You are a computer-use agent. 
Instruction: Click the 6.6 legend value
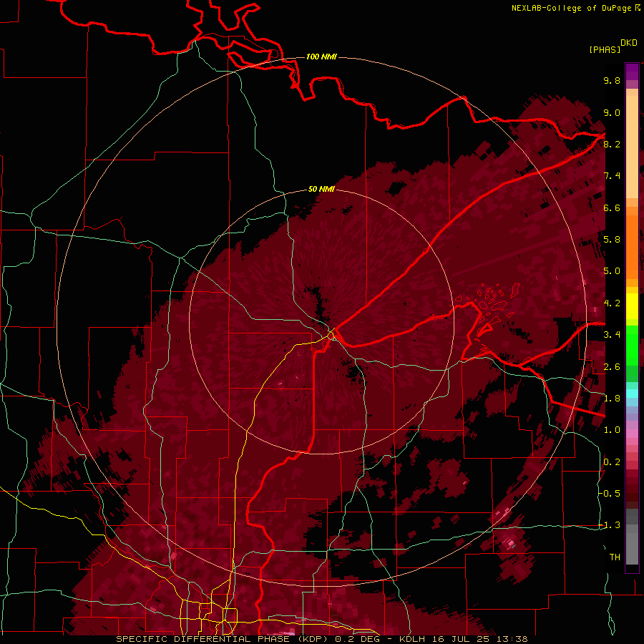(612, 208)
